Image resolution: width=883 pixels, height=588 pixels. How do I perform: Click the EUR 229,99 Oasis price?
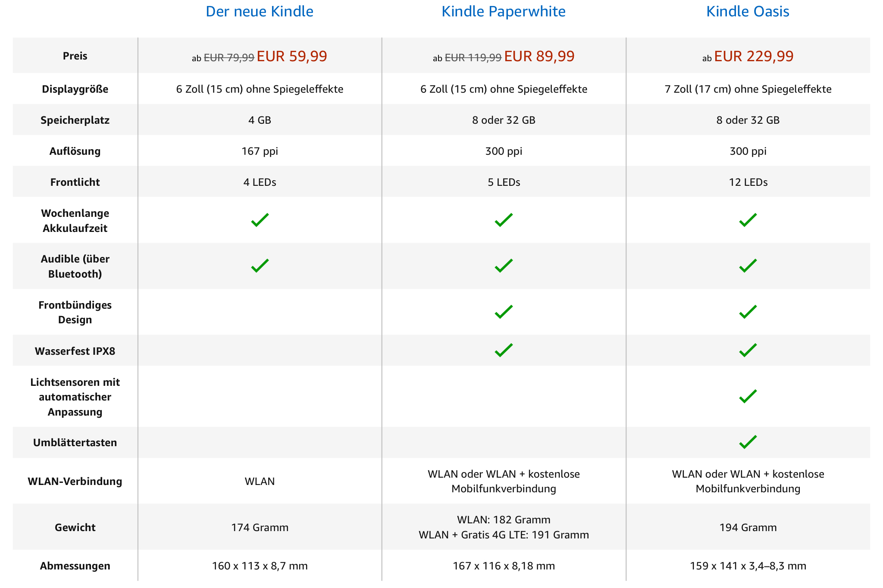(754, 56)
